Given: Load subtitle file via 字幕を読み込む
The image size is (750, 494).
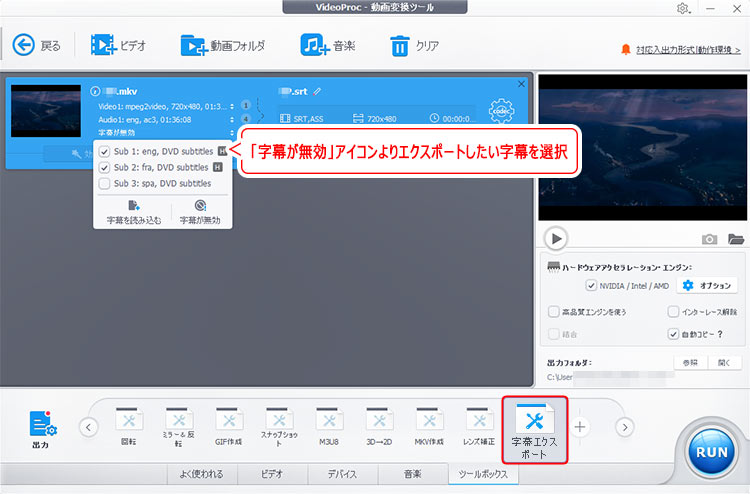Looking at the screenshot, I should [133, 212].
